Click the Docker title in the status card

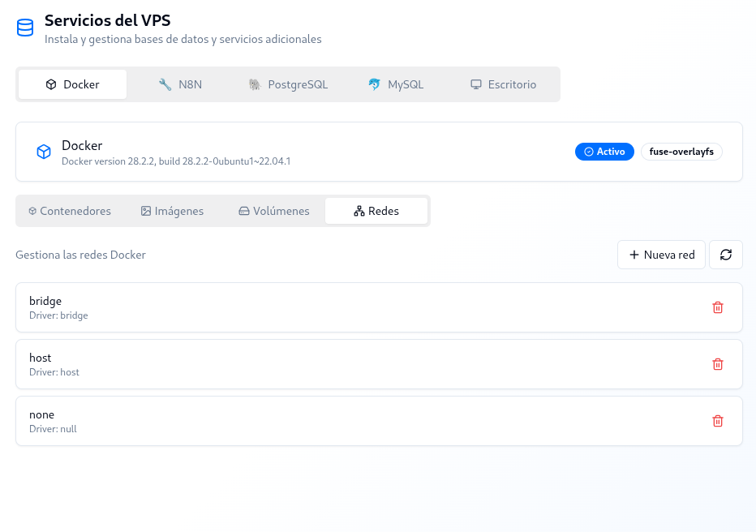[82, 145]
